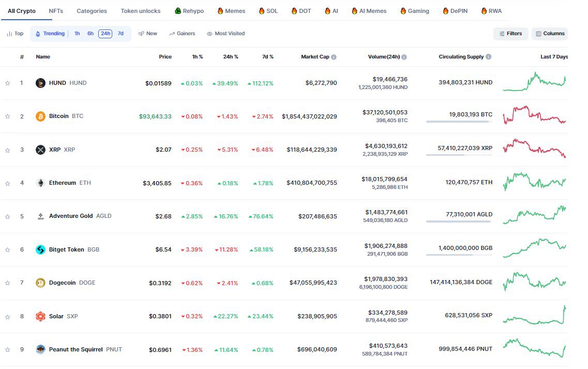
Task: Sort by 1h % column
Action: pos(198,57)
